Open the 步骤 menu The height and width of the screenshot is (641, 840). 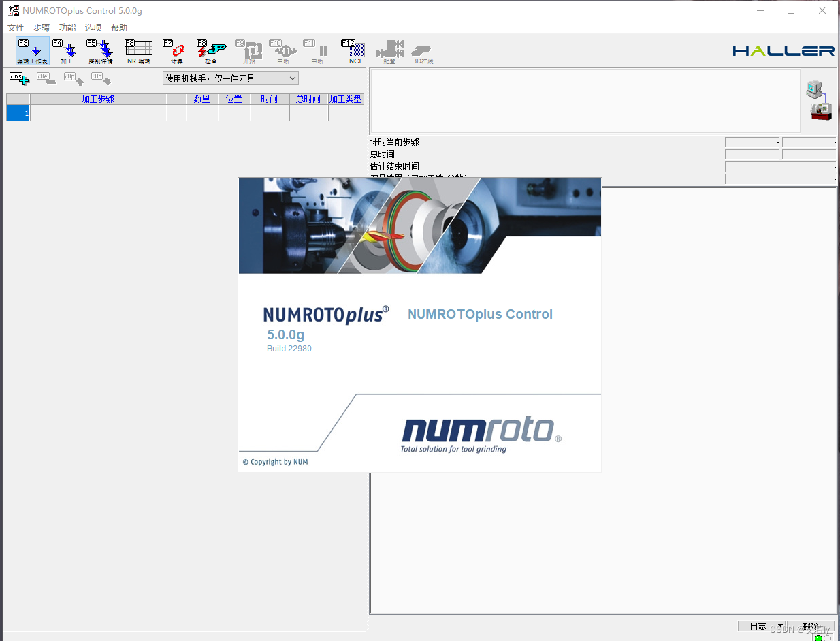pos(42,28)
